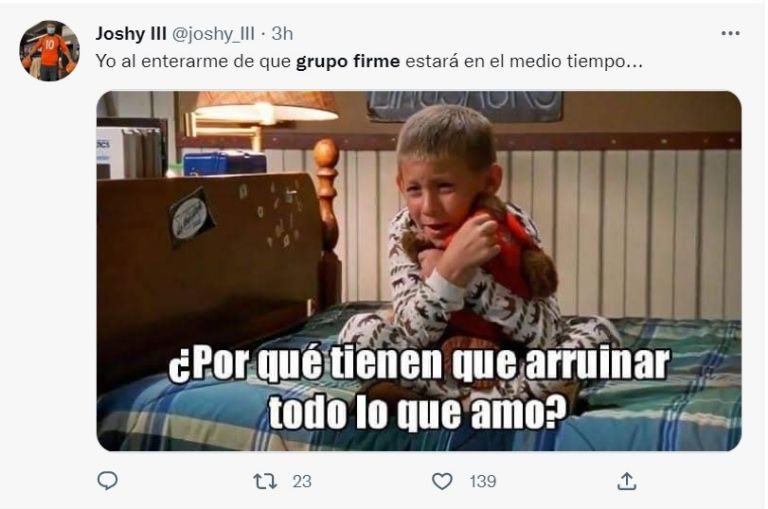Click the tweet text 'Yo al enterarme de que'
The image size is (768, 509).
193,62
